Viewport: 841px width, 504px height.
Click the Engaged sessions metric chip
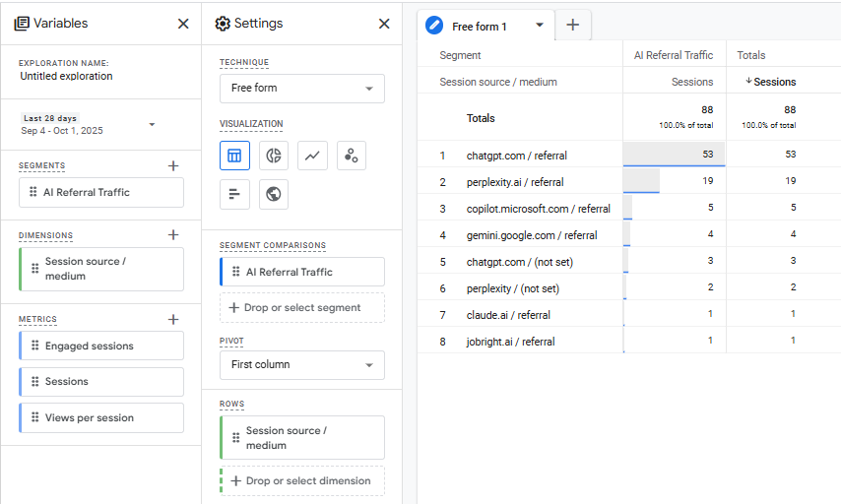click(101, 346)
